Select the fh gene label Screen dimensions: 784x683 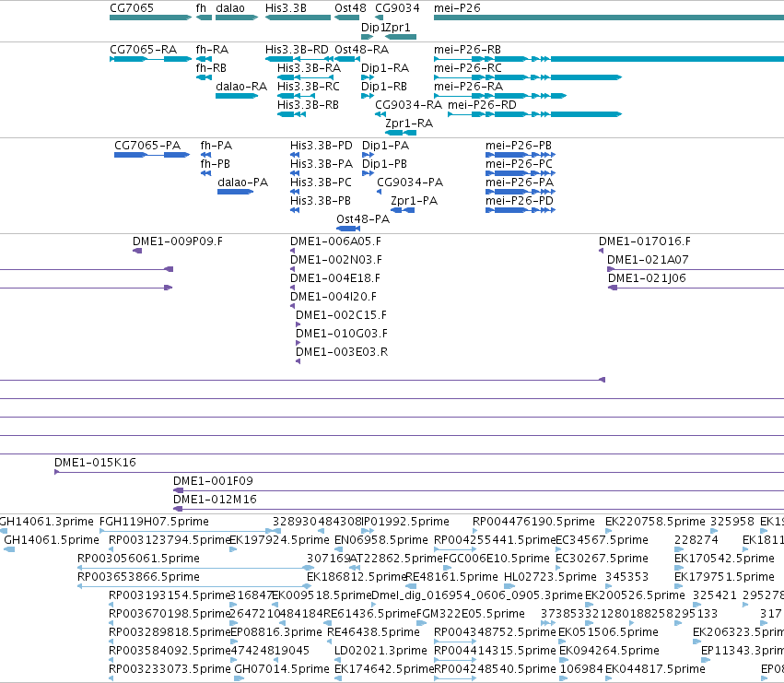point(201,8)
